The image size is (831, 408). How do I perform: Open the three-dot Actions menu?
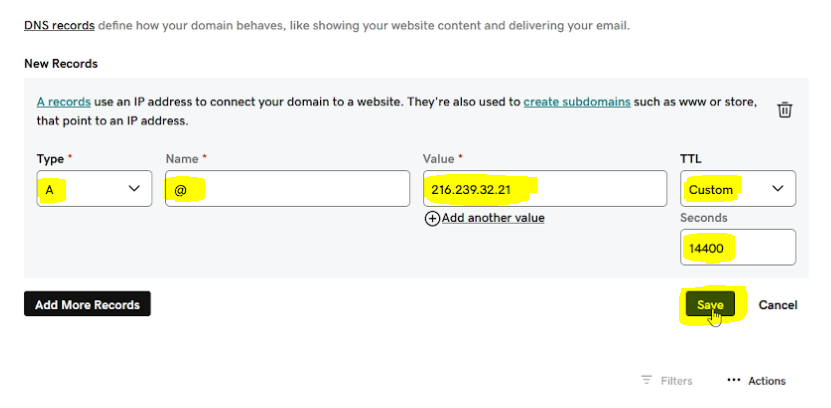733,380
